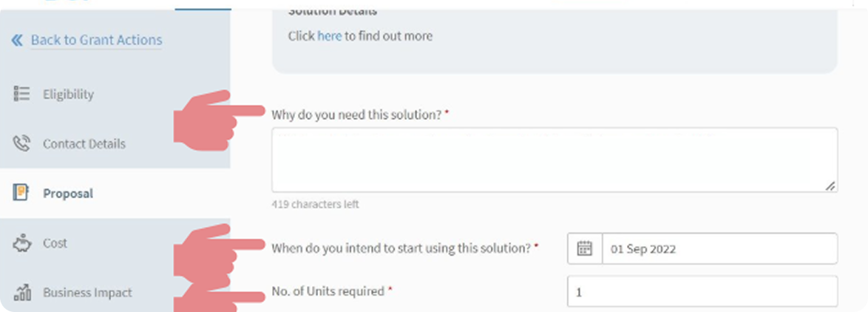The width and height of the screenshot is (868, 312).
Task: Click the Eligibility checklist icon
Action: 21,94
